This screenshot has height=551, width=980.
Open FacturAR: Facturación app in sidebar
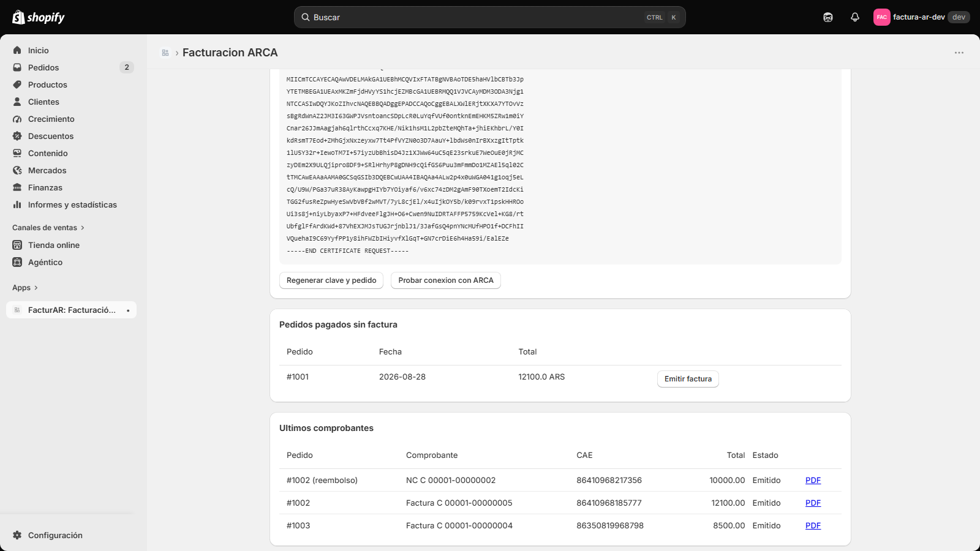click(x=71, y=310)
